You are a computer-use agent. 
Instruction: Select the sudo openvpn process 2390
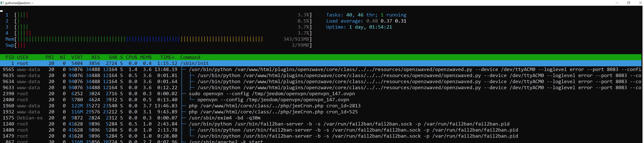pos(321,94)
